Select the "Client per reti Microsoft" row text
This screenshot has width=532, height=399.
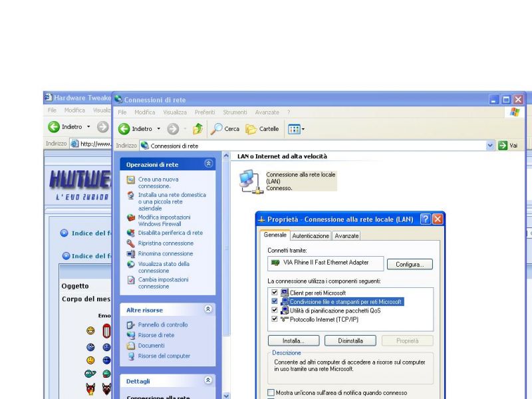coord(318,293)
